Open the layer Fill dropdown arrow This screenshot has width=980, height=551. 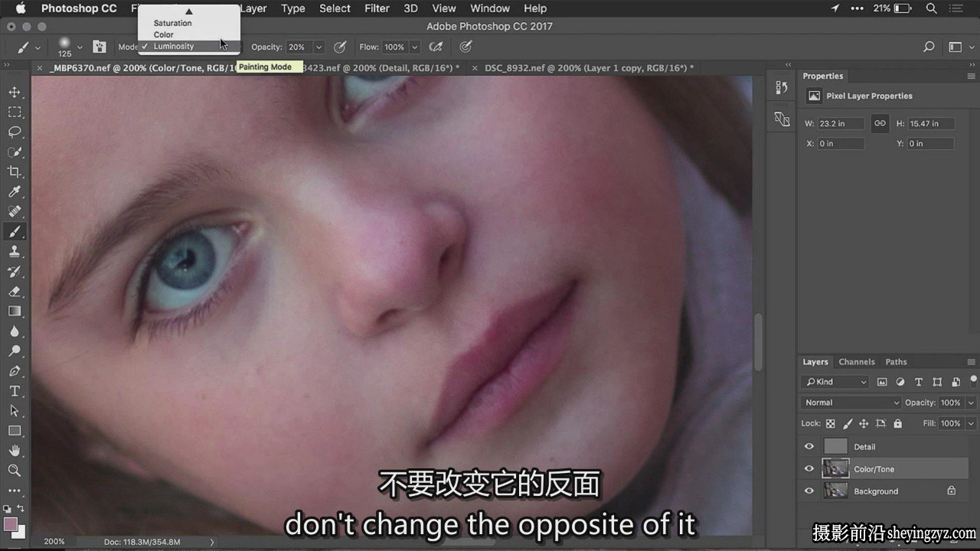click(x=972, y=423)
